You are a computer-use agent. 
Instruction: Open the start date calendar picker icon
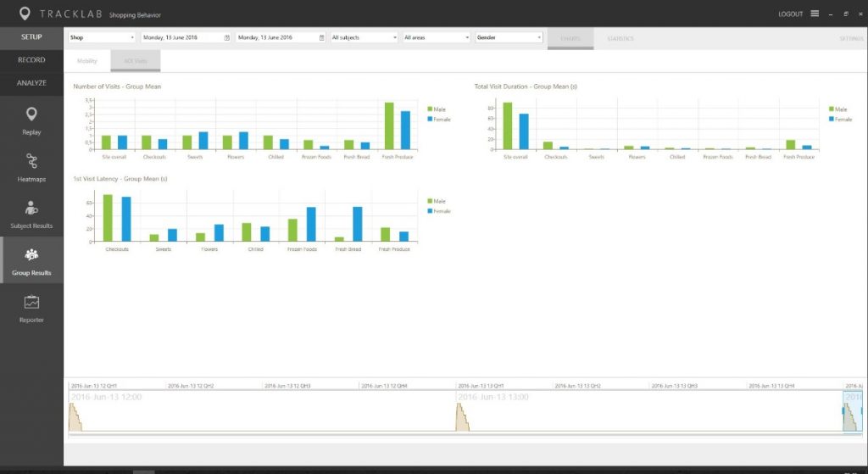point(226,37)
